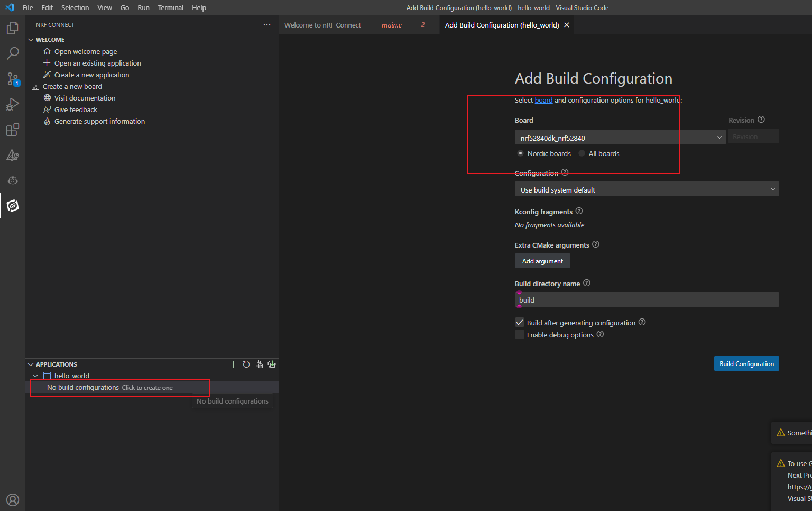This screenshot has height=511, width=812.
Task: Click Open welcome page
Action: coord(86,51)
